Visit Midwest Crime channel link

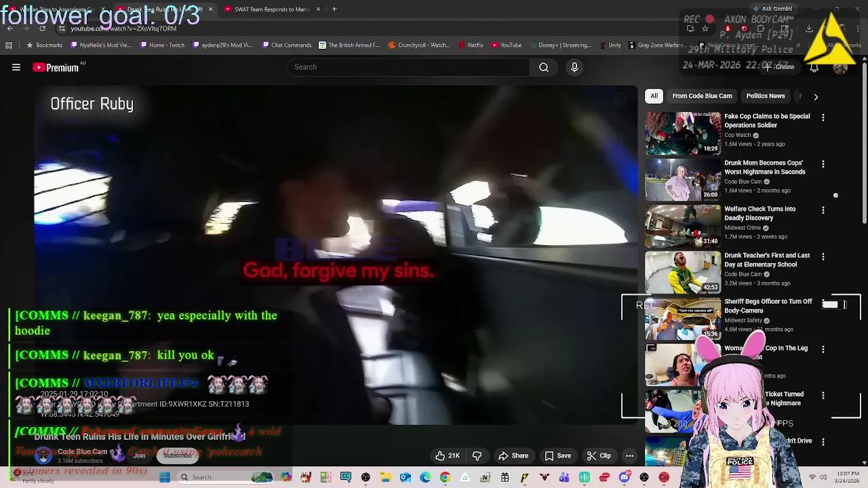pos(743,228)
